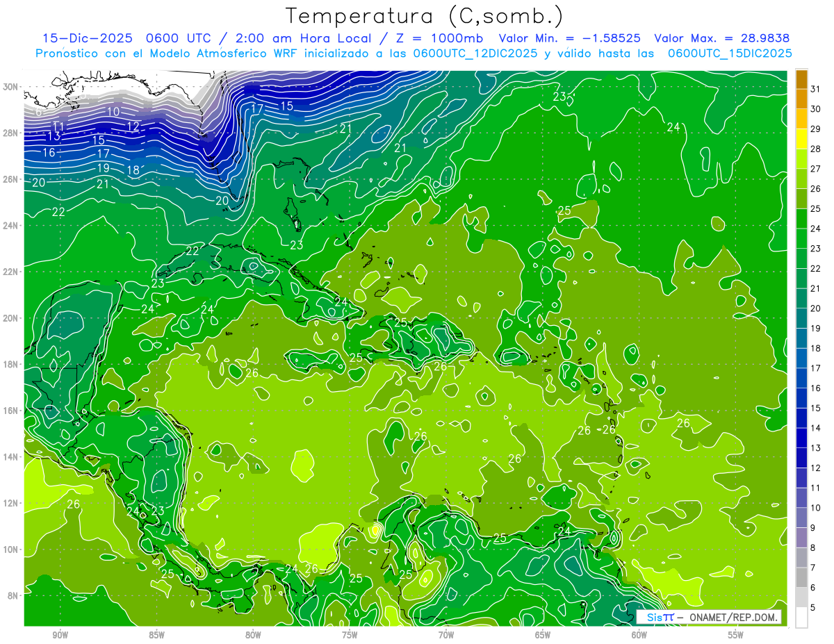Click the 75W longitude axis label
The image size is (834, 644).
pos(350,636)
